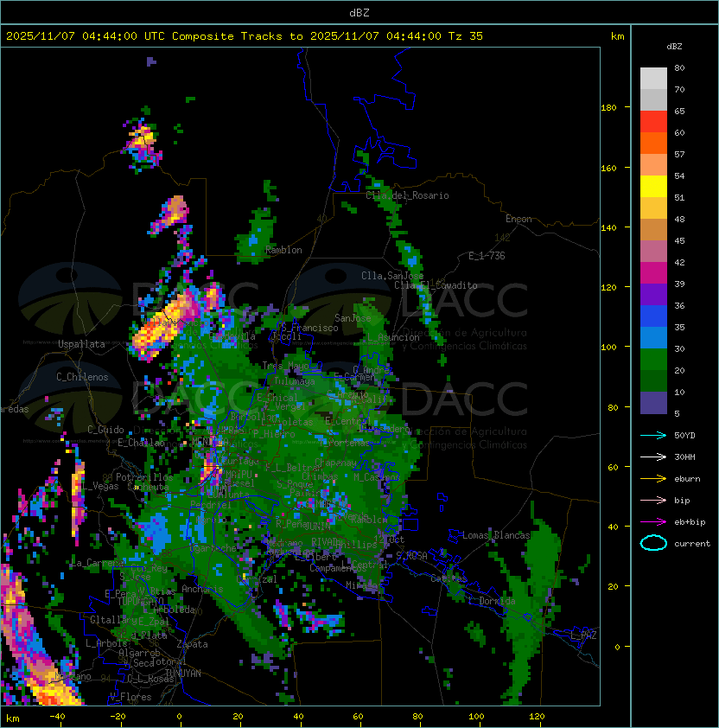
Task: Pick the bright yellow 51-54 dBZ swatch
Action: coord(653,186)
